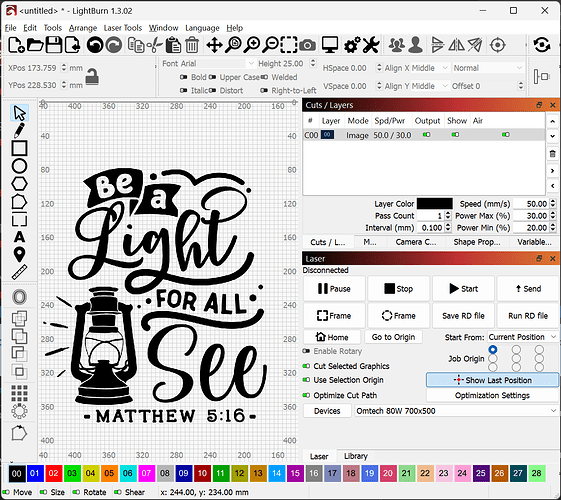The height and width of the screenshot is (500, 561).
Task: Enable the Rotary toggle
Action: pos(306,351)
